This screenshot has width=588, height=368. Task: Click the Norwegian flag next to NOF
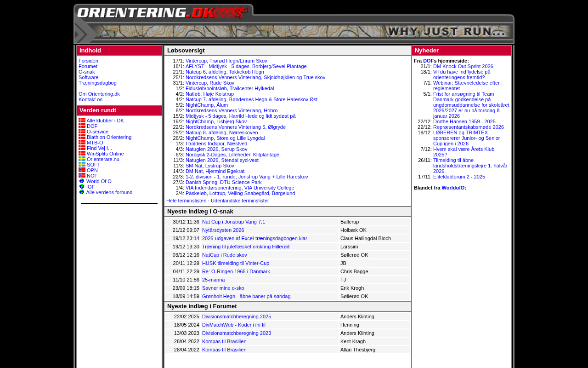[x=82, y=176]
